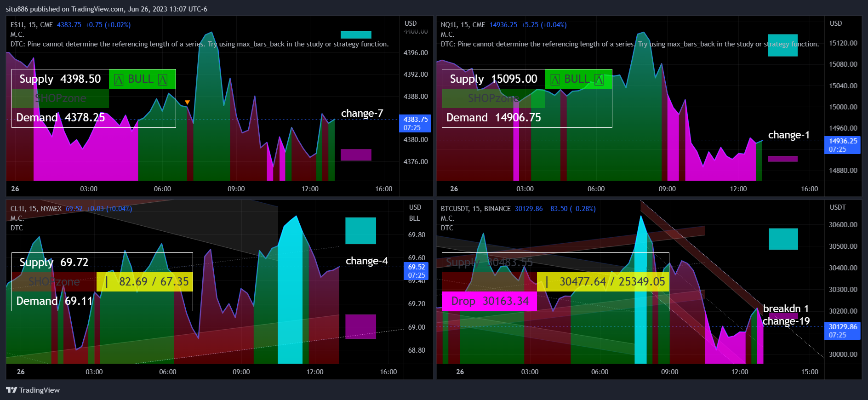
Task: Click the BLL unit label on CL1! axis
Action: click(x=414, y=218)
